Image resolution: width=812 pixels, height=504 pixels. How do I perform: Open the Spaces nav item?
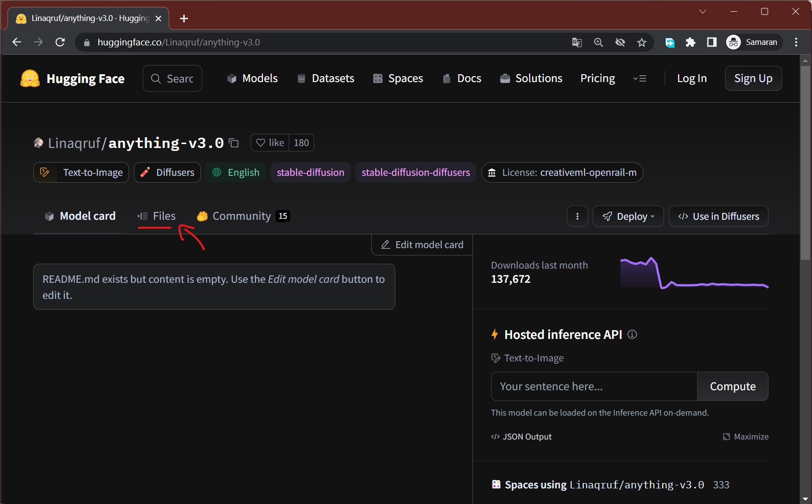coord(398,78)
